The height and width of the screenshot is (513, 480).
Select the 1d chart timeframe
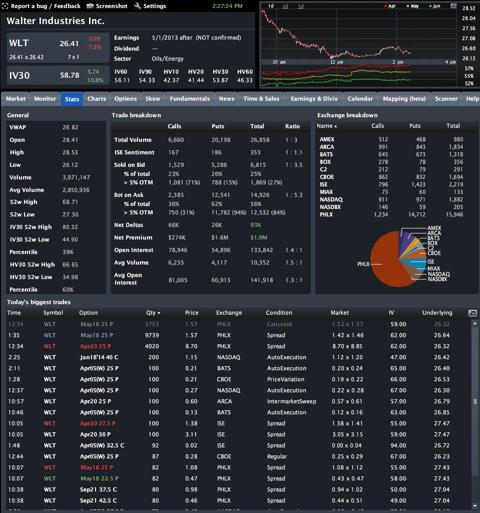271,6
